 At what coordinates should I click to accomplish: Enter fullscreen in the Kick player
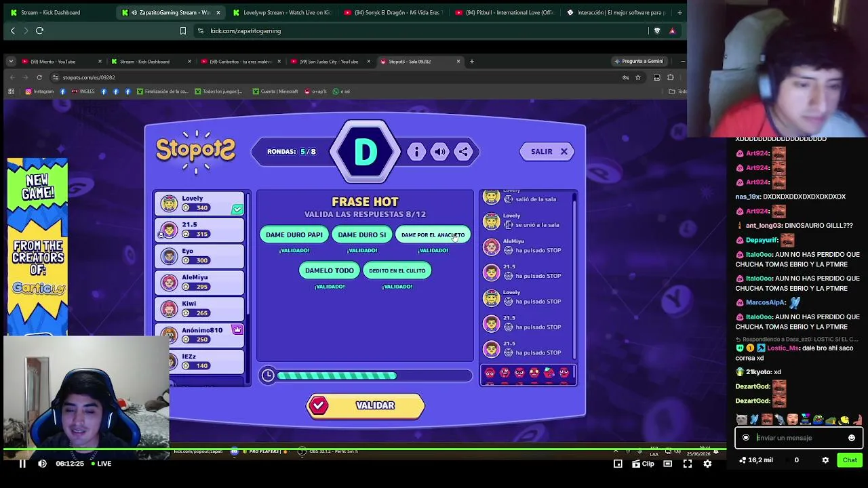(x=688, y=464)
